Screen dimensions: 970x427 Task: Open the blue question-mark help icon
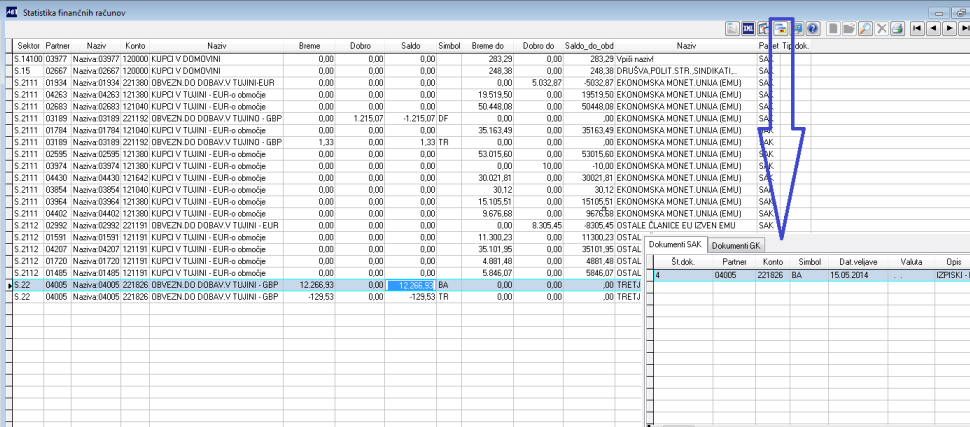tap(813, 28)
